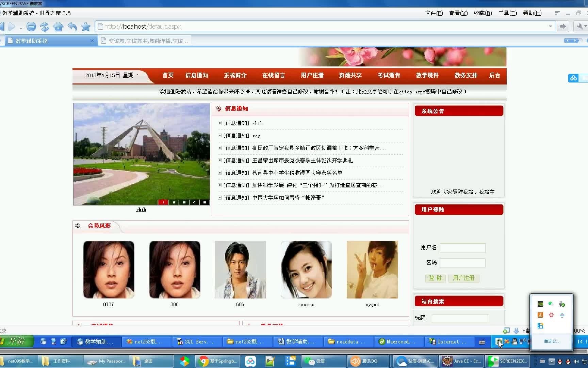Click the browser Home icon
Image resolution: width=588 pixels, height=368 pixels.
point(58,27)
